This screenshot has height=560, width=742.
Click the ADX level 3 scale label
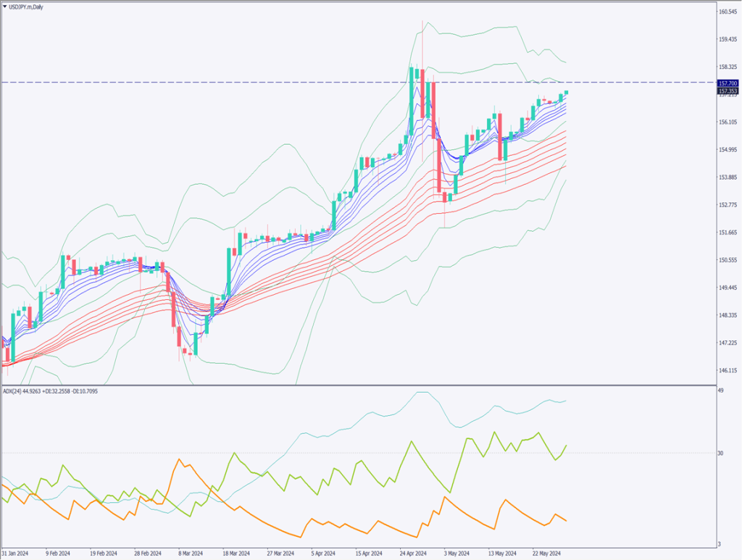[x=720, y=543]
